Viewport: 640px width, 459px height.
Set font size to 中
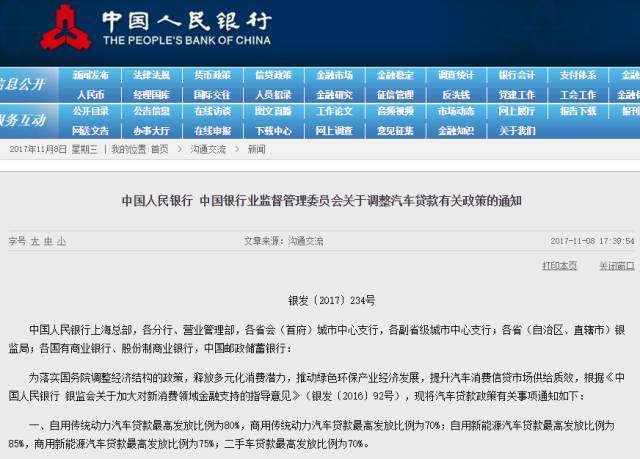[x=48, y=242]
